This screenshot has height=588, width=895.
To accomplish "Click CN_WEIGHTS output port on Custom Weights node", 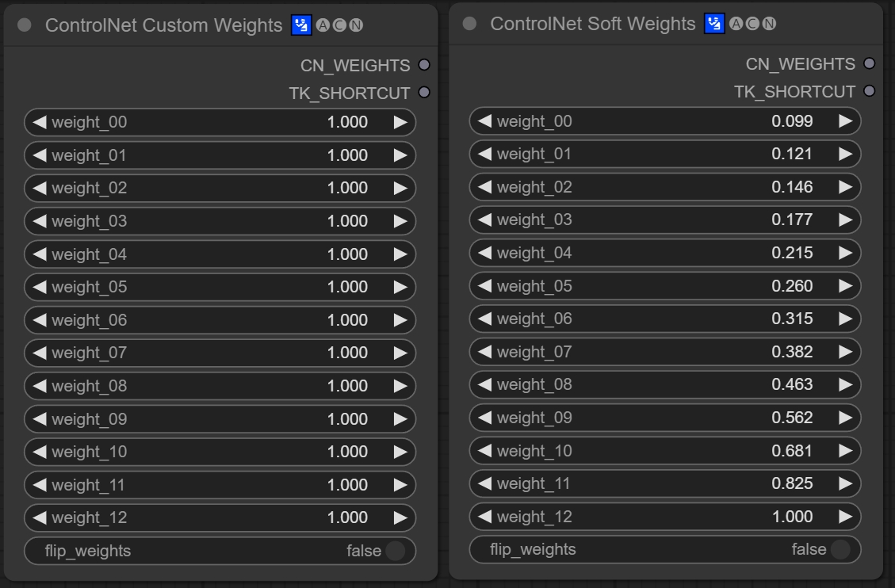I will click(x=424, y=65).
